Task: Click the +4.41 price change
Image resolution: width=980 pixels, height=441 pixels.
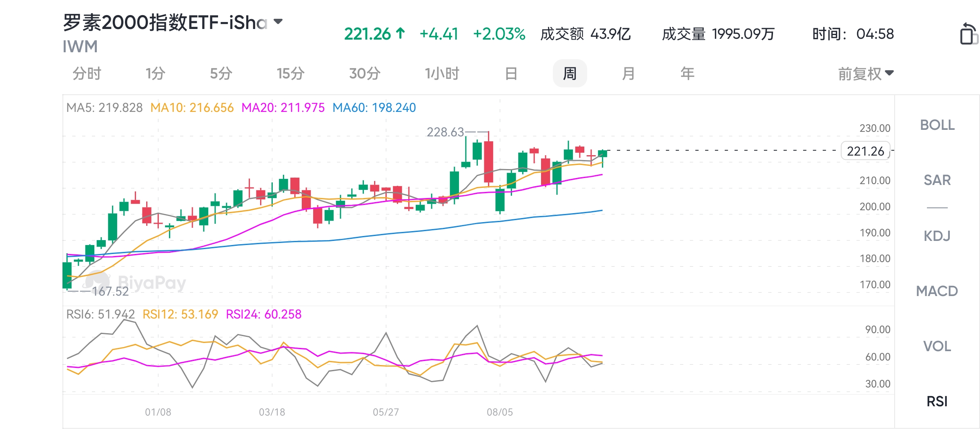Action: pos(439,34)
